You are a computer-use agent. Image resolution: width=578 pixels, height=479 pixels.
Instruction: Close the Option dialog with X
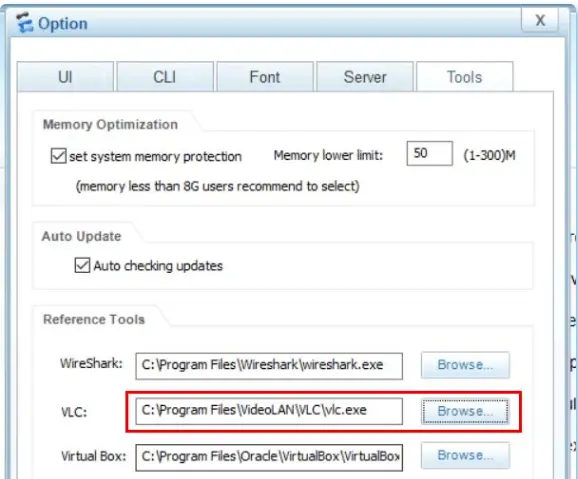pos(540,20)
